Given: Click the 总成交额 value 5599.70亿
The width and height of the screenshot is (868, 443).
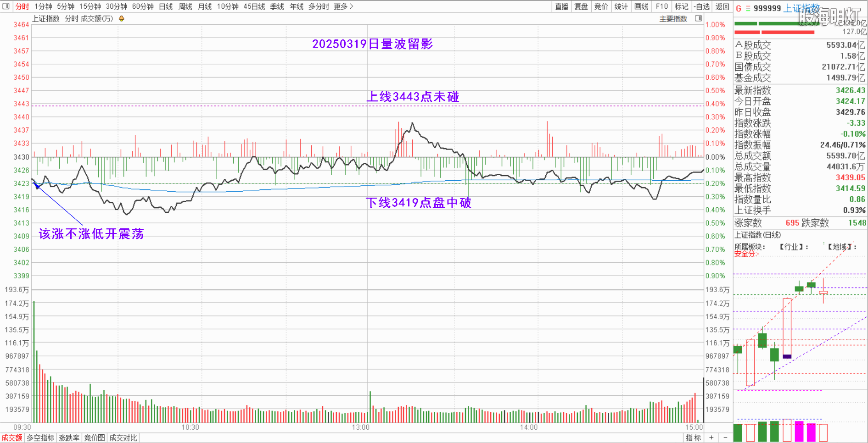Looking at the screenshot, I should 846,156.
